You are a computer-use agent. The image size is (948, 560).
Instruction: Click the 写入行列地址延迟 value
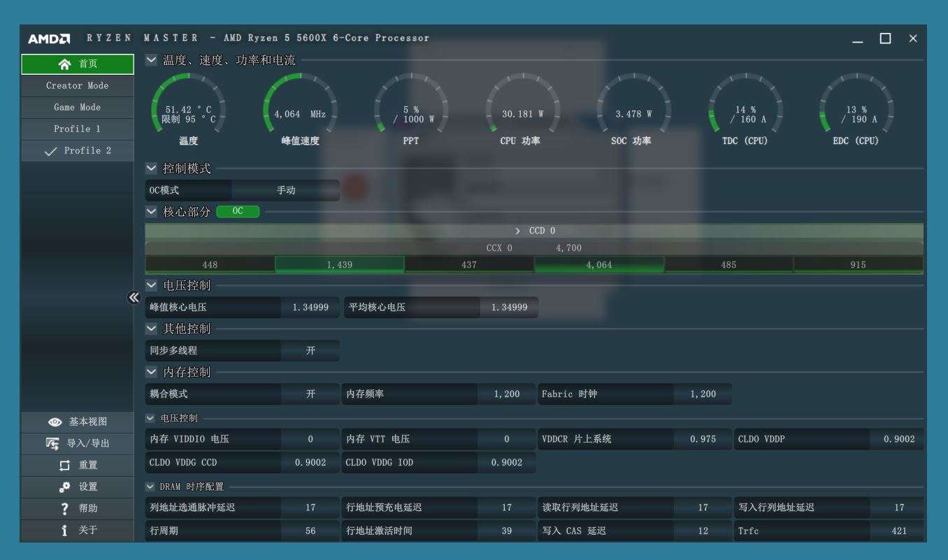[x=898, y=508]
